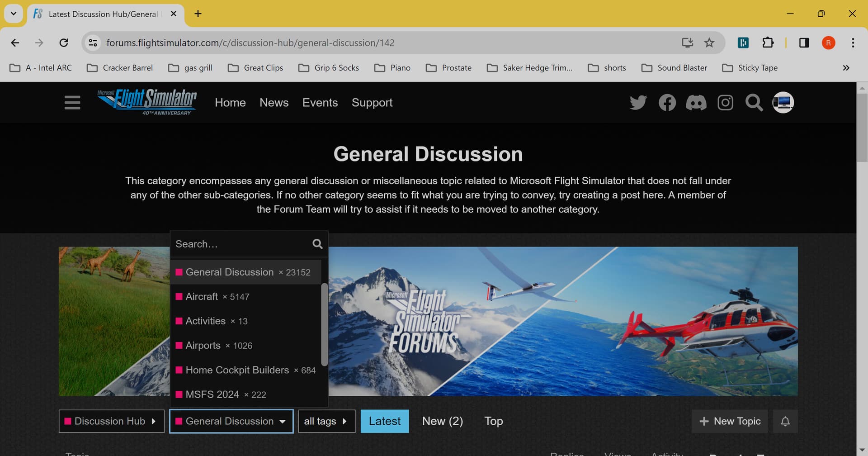Open notification bell for this category
Image resolution: width=868 pixels, height=456 pixels.
tap(785, 421)
